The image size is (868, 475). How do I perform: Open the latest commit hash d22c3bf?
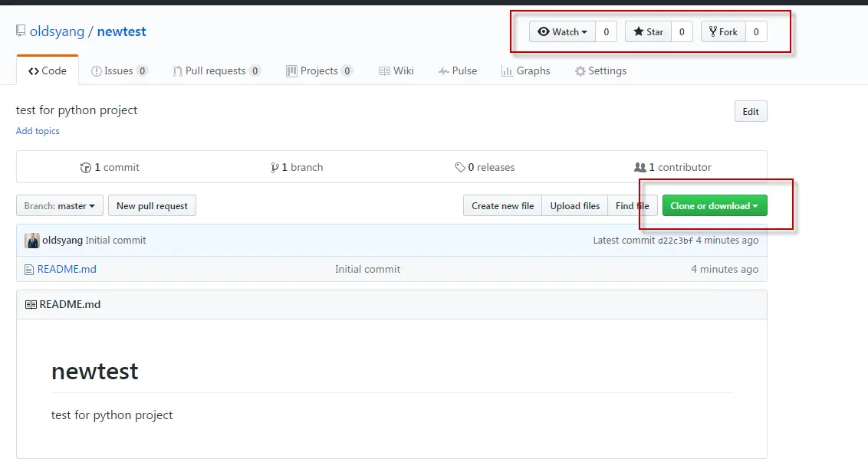676,241
